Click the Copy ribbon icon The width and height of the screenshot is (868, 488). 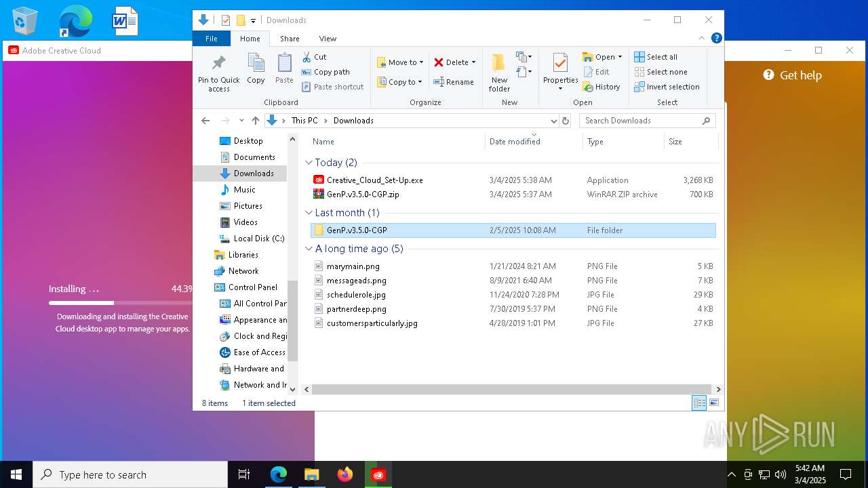256,62
